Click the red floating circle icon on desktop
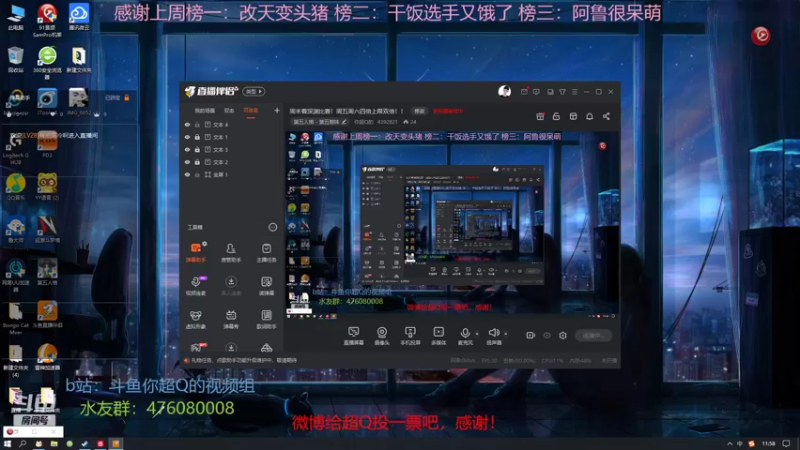800x450 pixels. click(x=761, y=35)
